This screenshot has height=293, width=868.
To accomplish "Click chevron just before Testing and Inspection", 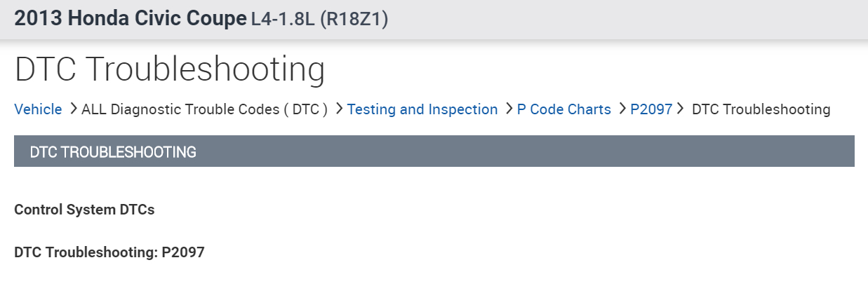I will pos(338,109).
